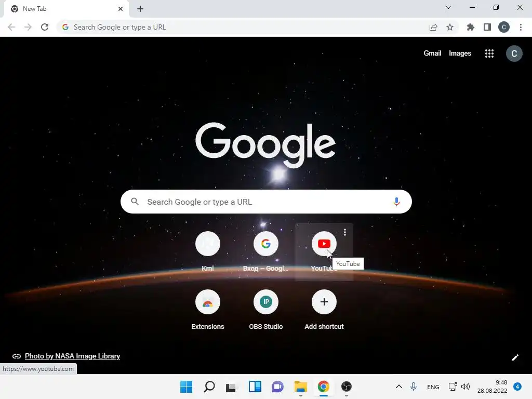The image size is (532, 399).
Task: Open File Explorer from the taskbar
Action: [x=301, y=387]
